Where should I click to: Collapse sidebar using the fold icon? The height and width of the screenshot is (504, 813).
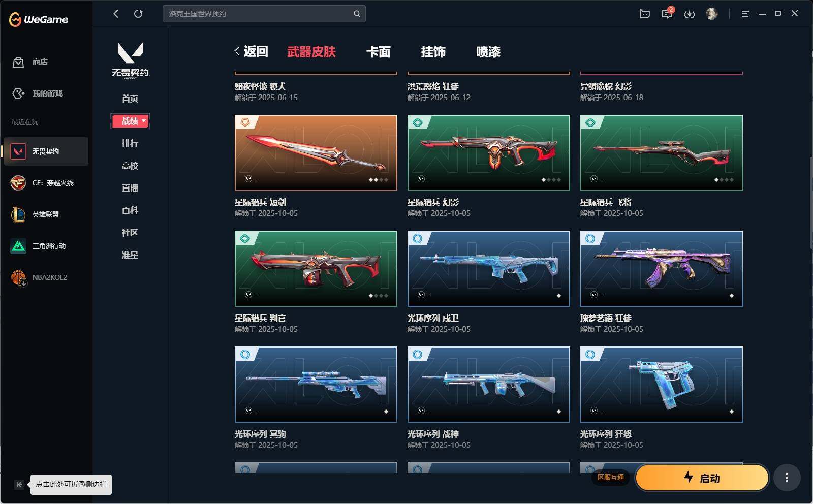click(19, 484)
